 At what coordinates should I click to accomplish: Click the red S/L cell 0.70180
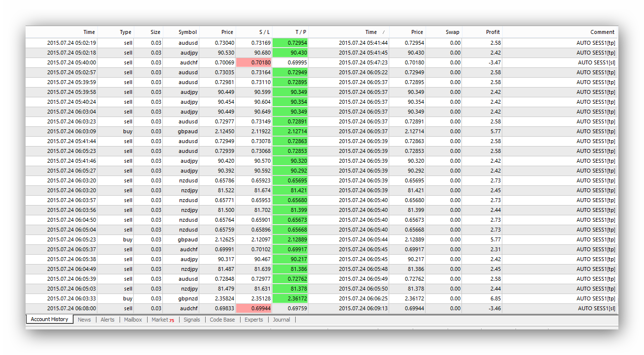point(254,62)
